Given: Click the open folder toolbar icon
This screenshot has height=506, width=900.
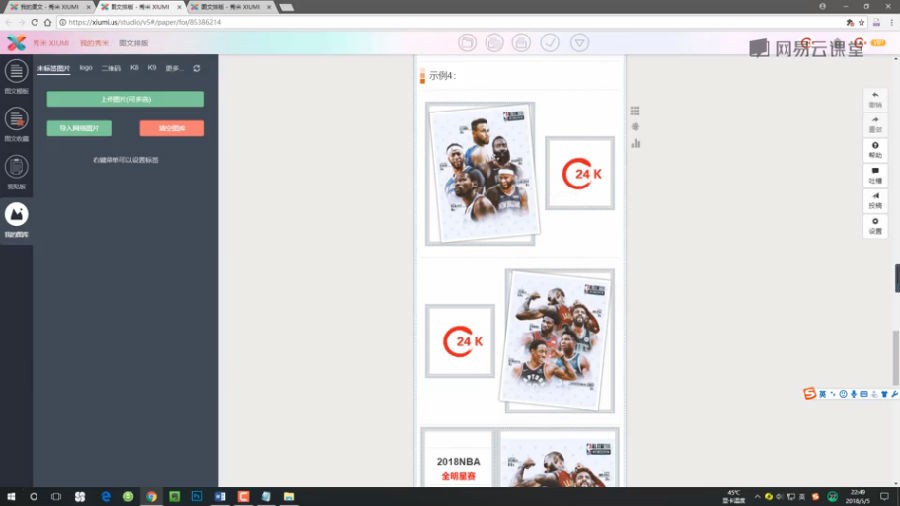Looking at the screenshot, I should (467, 42).
